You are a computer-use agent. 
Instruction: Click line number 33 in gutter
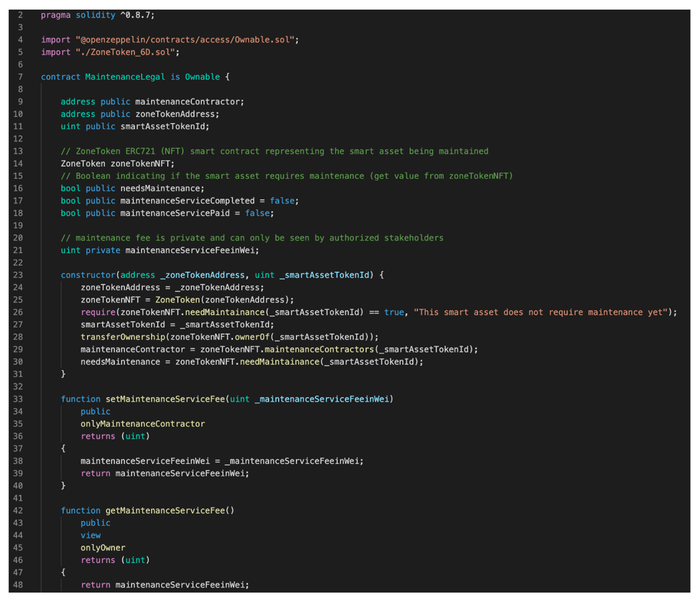point(18,399)
